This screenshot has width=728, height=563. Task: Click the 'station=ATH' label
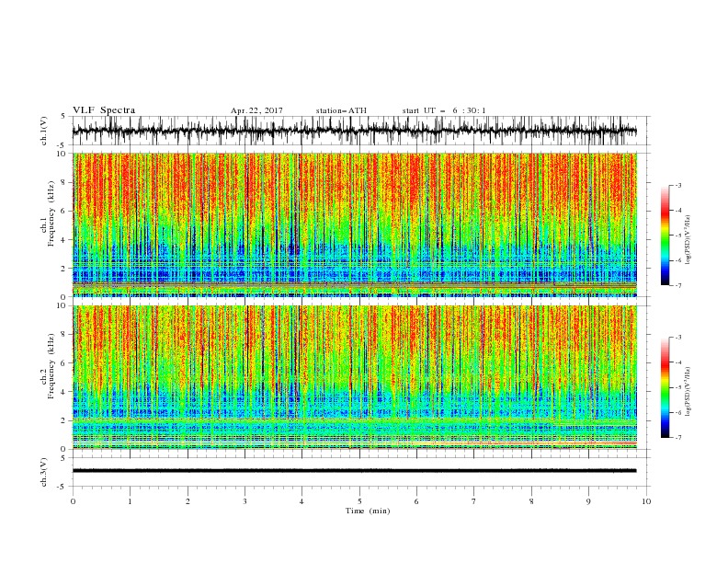[341, 110]
